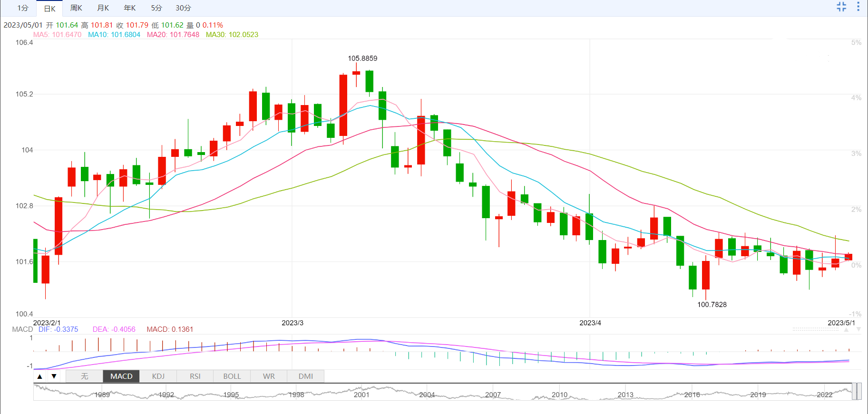Click the black down triangle indicator button

coord(54,376)
